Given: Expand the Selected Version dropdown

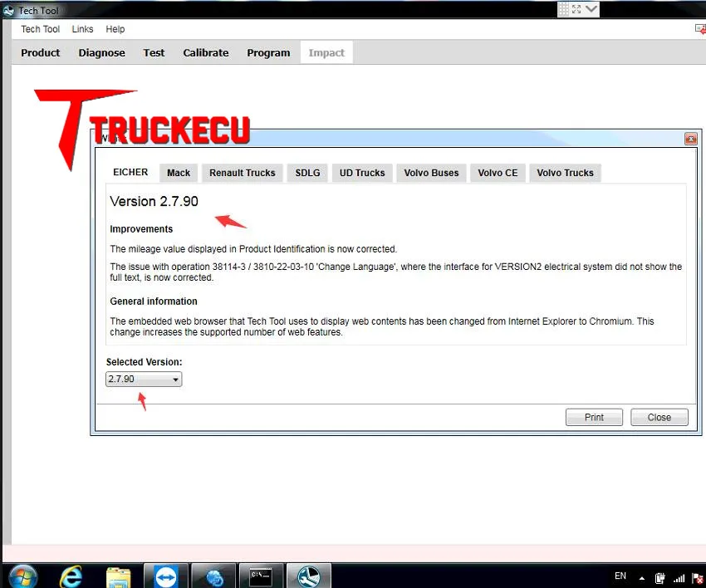Looking at the screenshot, I should point(144,379).
